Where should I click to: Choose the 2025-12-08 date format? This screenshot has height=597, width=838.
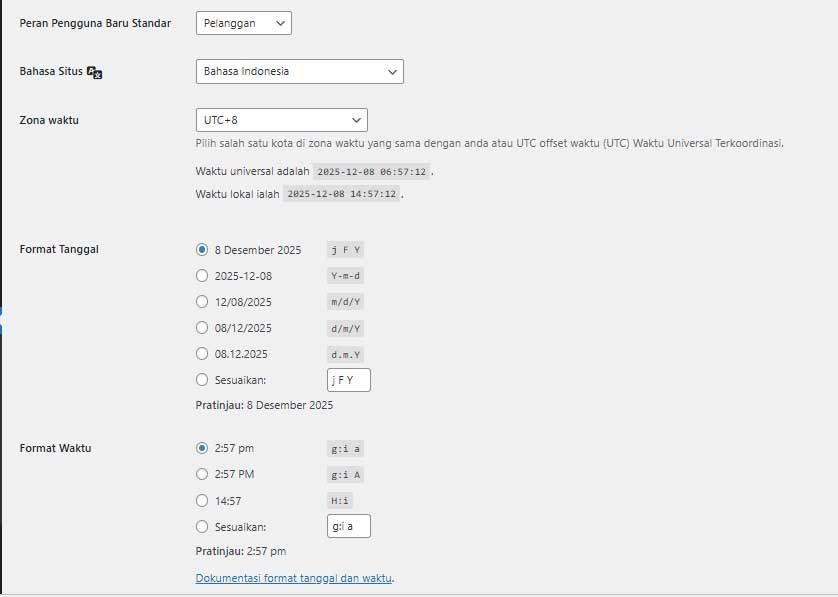point(202,275)
